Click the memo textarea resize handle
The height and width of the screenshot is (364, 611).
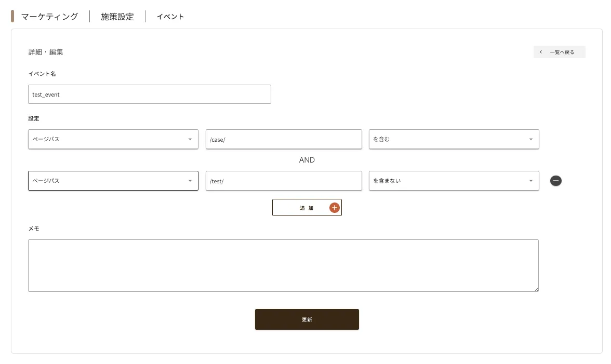click(x=536, y=289)
